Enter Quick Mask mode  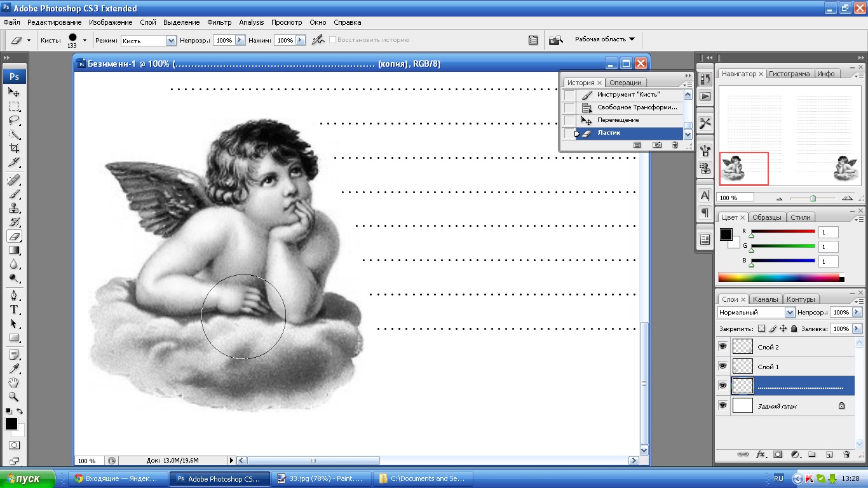(14, 445)
